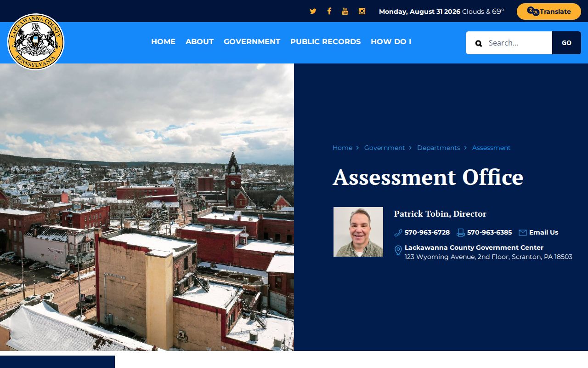This screenshot has height=368, width=588.
Task: Open the Twitter social icon
Action: coord(313,11)
